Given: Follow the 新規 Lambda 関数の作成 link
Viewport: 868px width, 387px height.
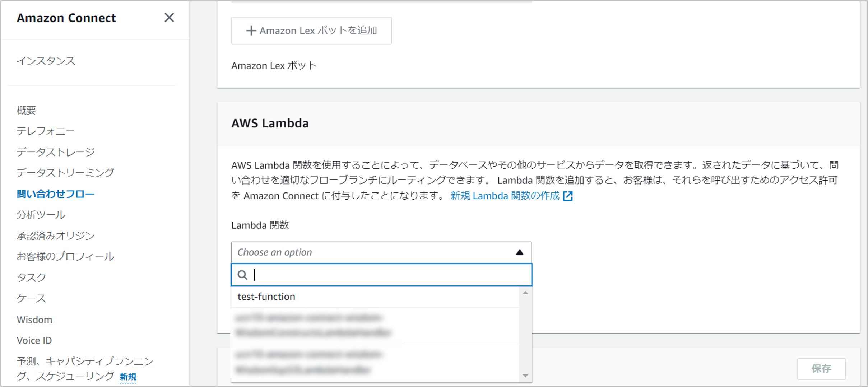Looking at the screenshot, I should point(504,196).
